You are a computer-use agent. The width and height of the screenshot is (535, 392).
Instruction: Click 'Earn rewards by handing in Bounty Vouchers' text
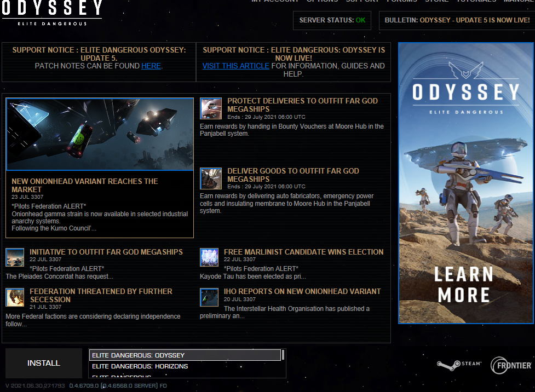coord(292,130)
